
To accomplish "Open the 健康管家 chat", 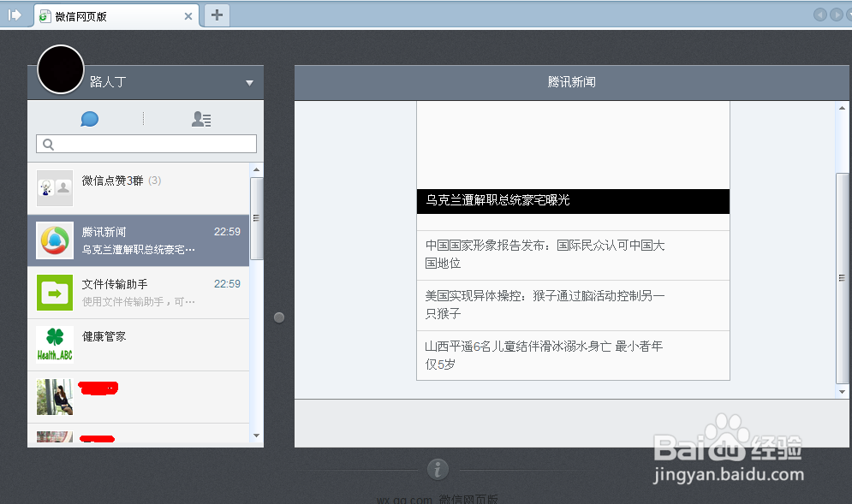I will click(139, 345).
